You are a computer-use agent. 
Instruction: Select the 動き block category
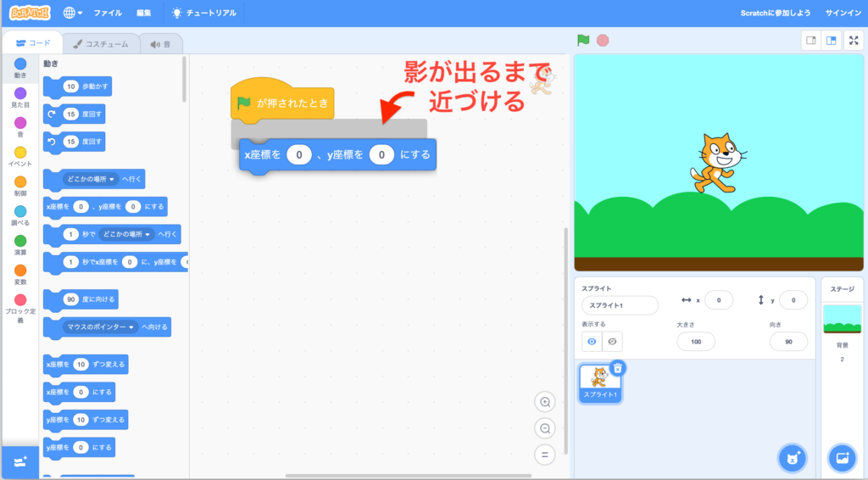[x=20, y=68]
